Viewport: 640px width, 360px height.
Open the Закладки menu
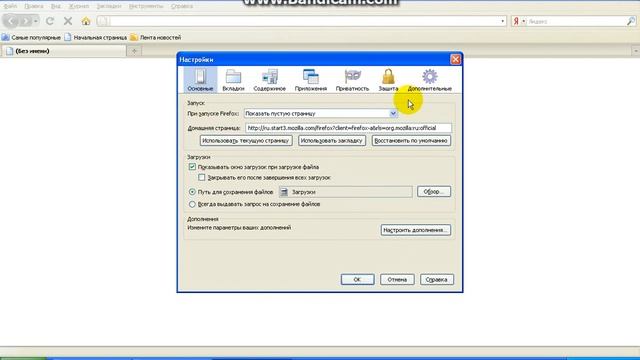pos(109,6)
